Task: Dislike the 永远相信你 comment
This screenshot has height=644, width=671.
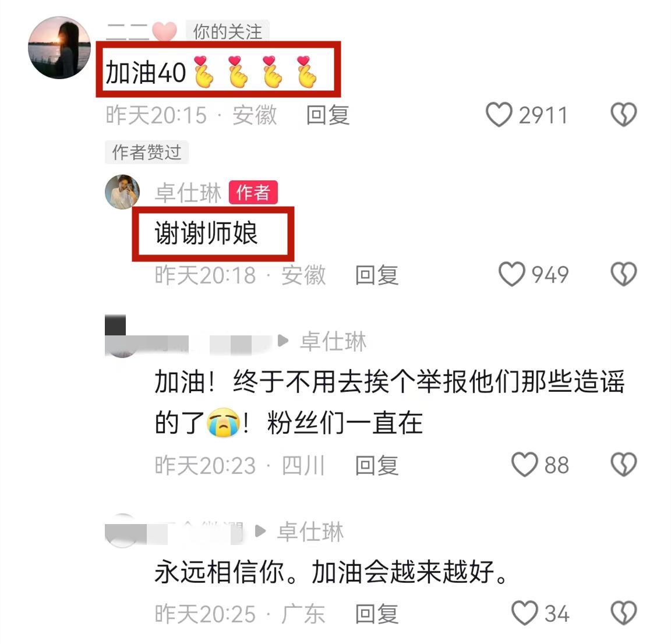Action: (623, 613)
